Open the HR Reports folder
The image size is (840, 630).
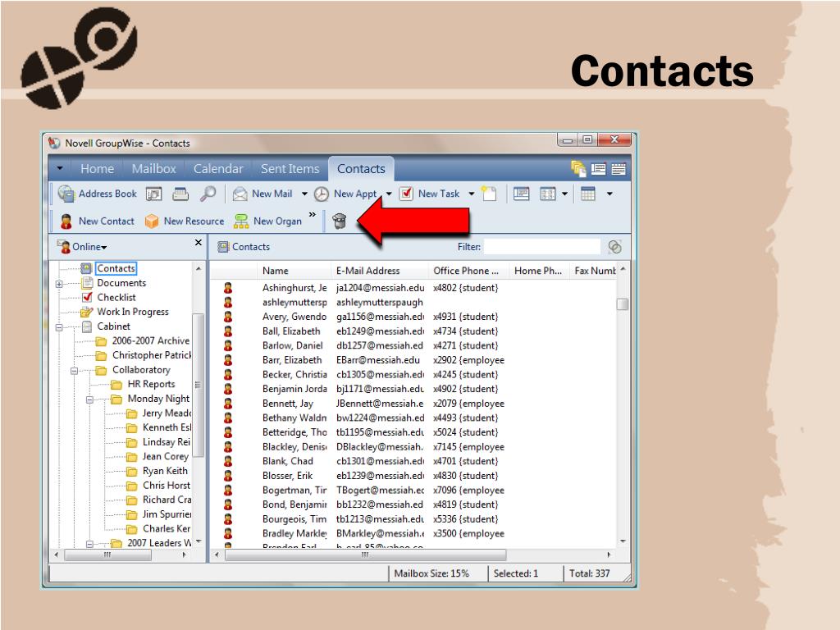[151, 384]
